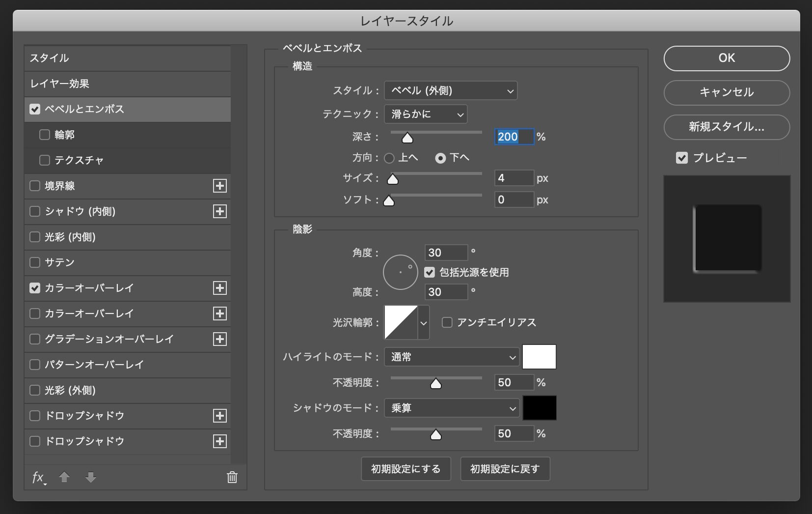Enable 光彩 (外側) checkbox
Image resolution: width=812 pixels, height=514 pixels.
coord(35,390)
